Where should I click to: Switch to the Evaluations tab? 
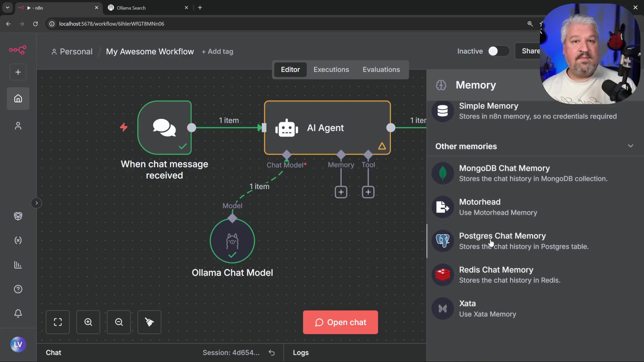(x=381, y=69)
